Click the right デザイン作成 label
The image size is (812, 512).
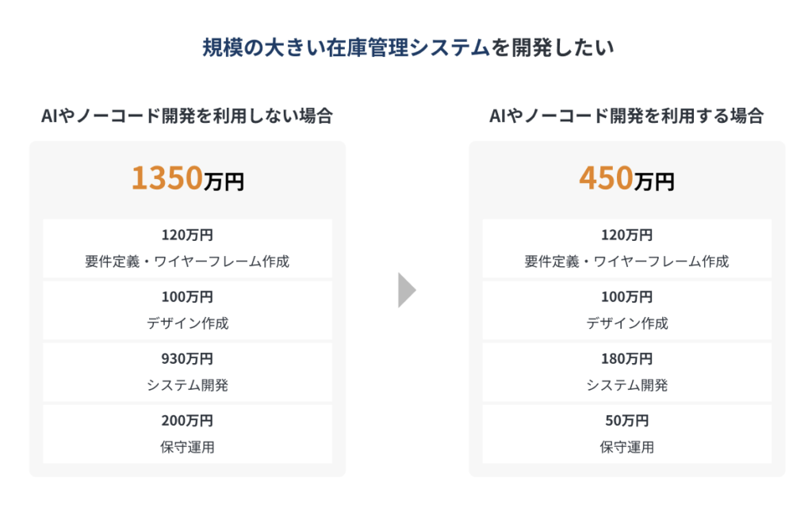626,323
